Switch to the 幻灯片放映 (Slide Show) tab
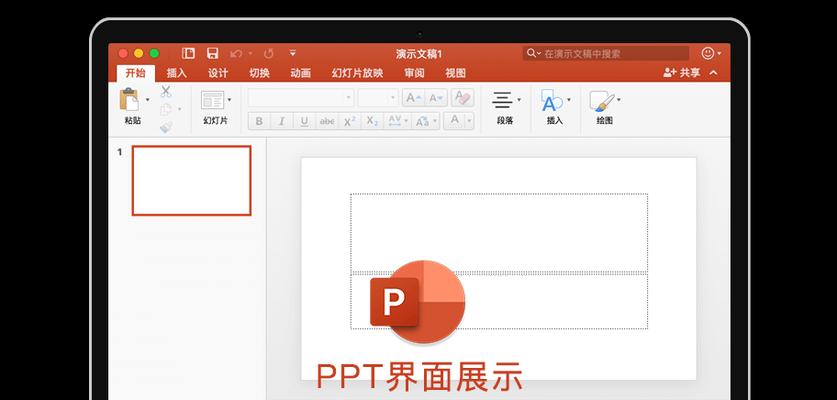 click(x=357, y=73)
